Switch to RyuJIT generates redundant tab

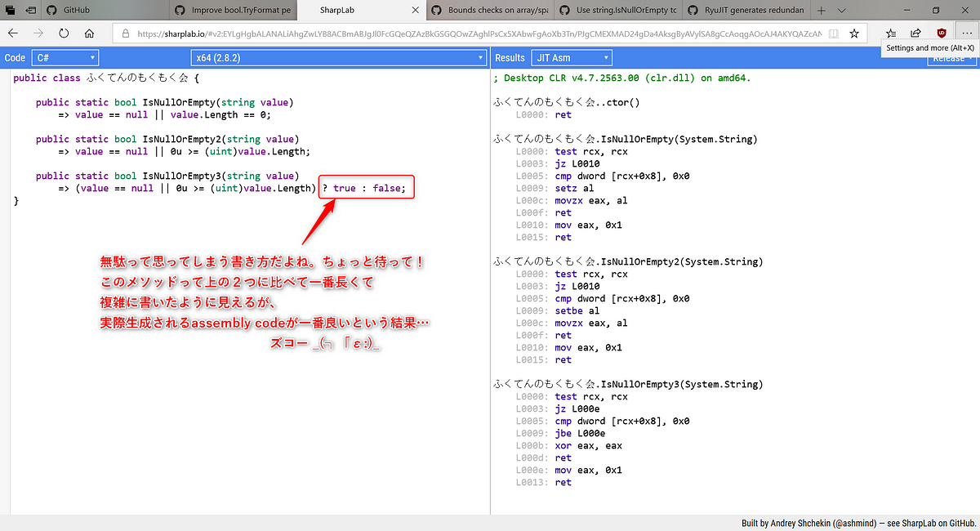(x=745, y=10)
